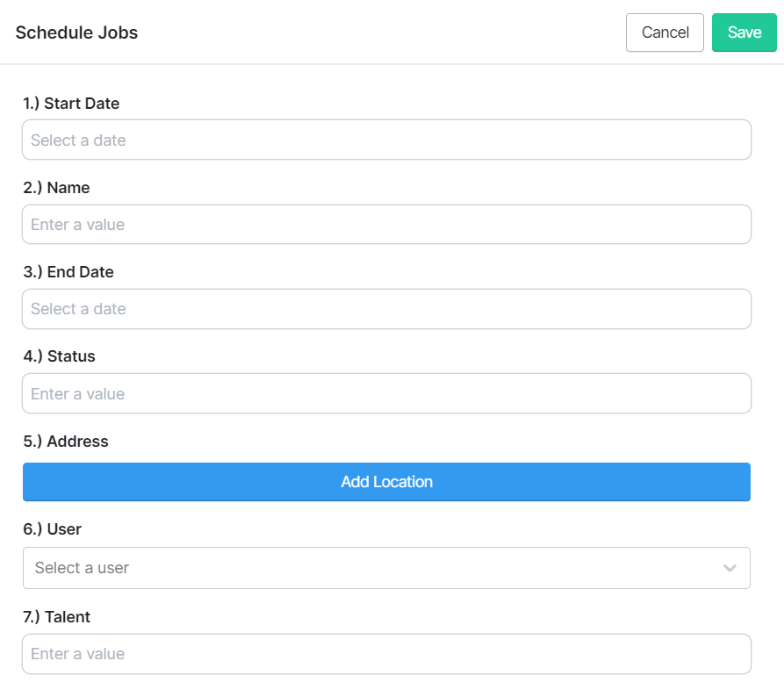Viewport: 784px width, 697px height.
Task: Select the Talent text input field
Action: click(386, 654)
